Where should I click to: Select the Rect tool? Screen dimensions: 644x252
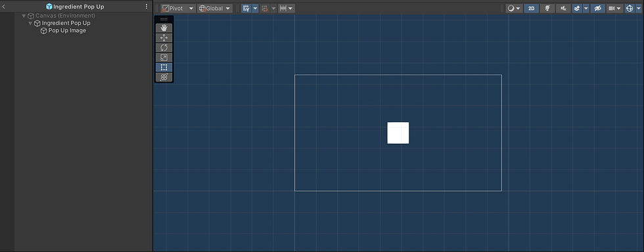[164, 68]
